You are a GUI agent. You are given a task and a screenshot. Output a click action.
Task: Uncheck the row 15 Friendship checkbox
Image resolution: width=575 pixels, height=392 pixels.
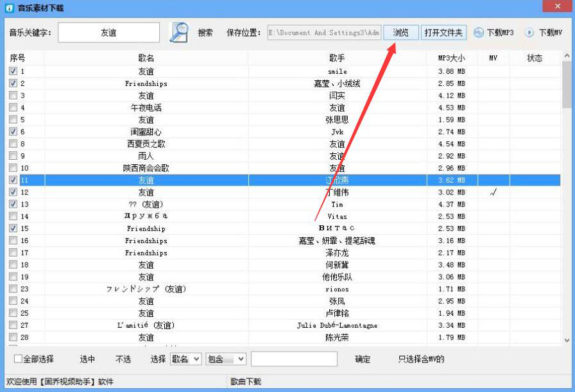point(13,228)
